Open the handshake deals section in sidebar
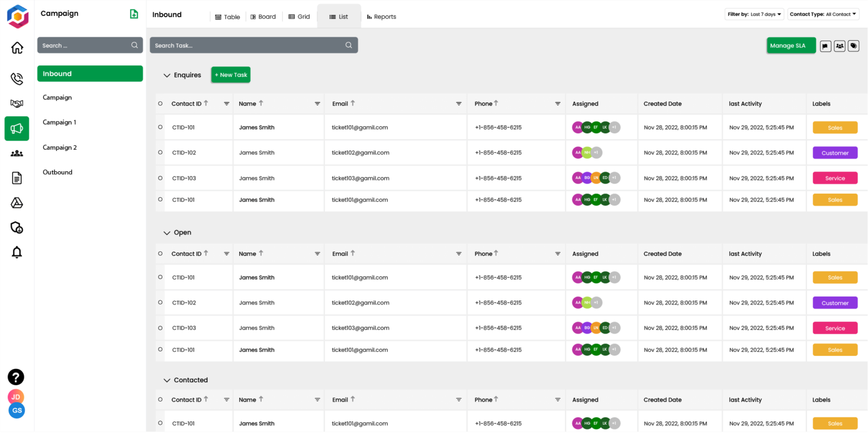Image resolution: width=868 pixels, height=436 pixels. 16,103
